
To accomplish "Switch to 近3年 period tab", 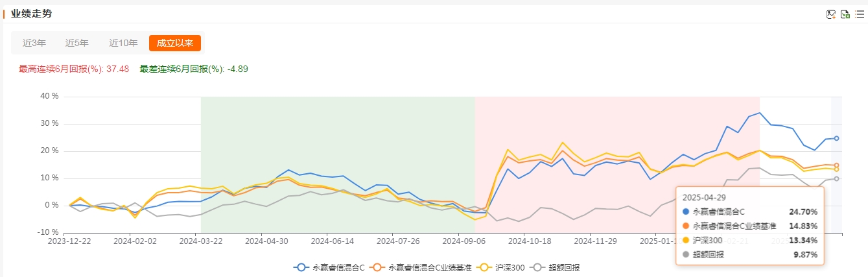I will click(x=34, y=43).
